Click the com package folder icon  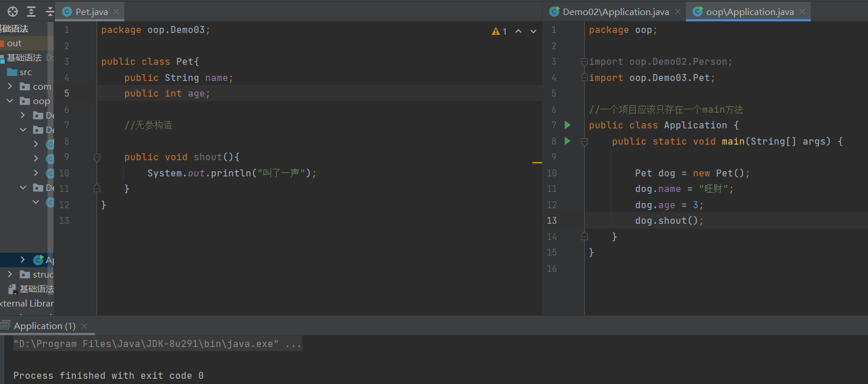tap(25, 87)
